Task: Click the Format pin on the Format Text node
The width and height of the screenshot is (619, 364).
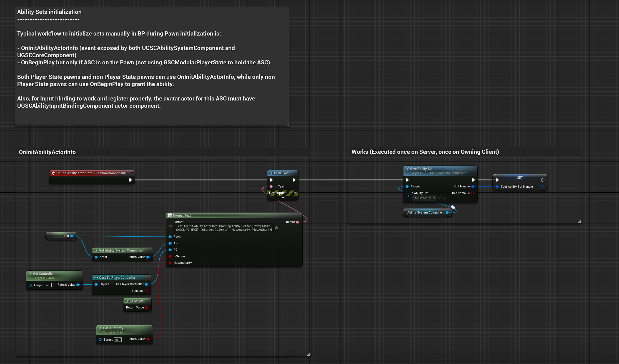Action: (x=170, y=226)
